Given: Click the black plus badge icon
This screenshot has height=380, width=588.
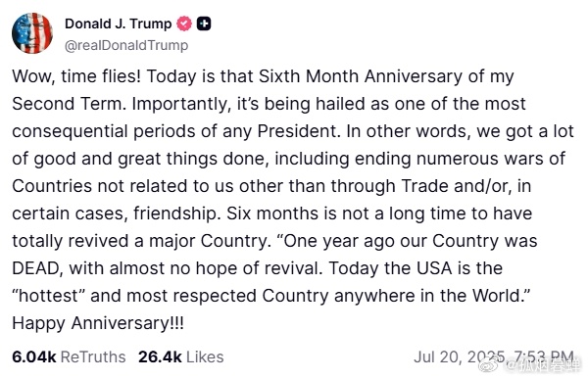Looking at the screenshot, I should point(204,24).
